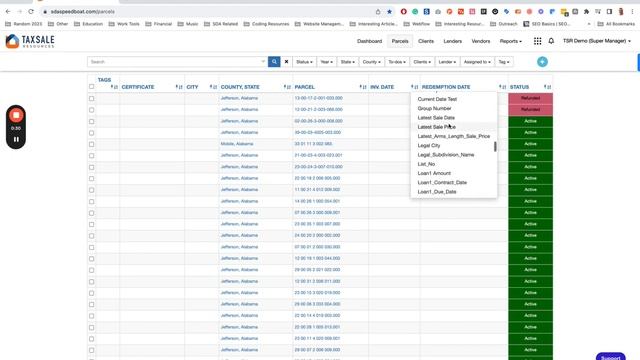Check the row for parcel 13-00-17-2-001-033.000
640x360 pixels.
click(x=91, y=98)
